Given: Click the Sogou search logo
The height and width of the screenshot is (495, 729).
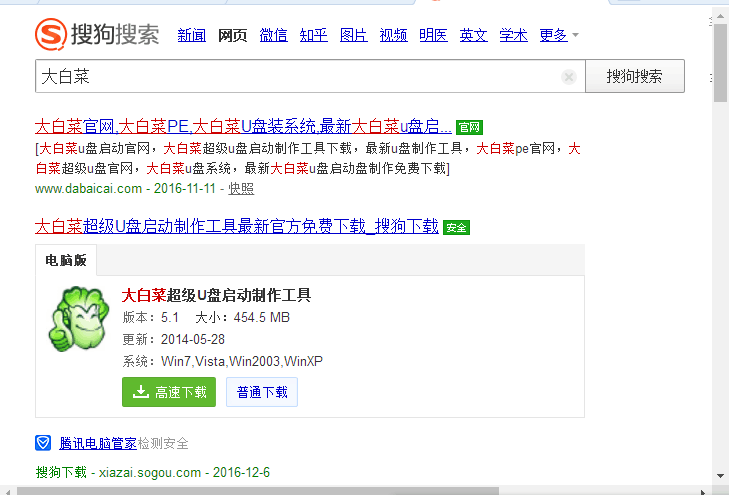Looking at the screenshot, I should pos(97,34).
